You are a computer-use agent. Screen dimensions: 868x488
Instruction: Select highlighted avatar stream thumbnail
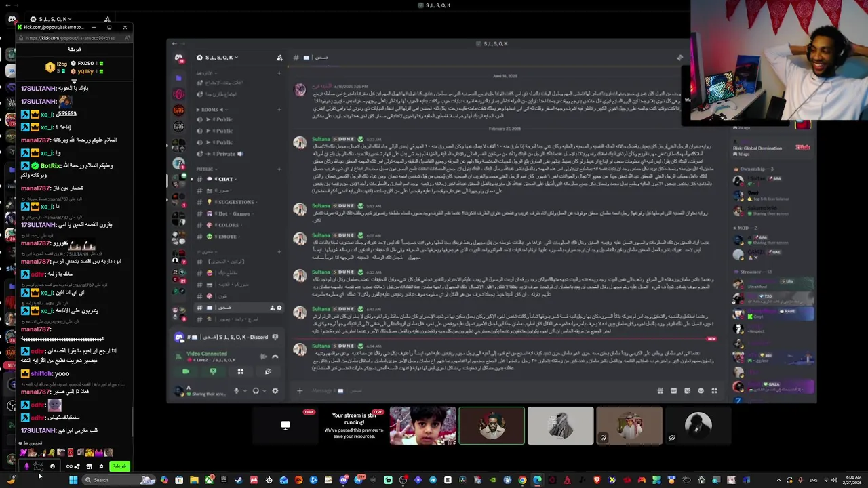[x=492, y=426]
